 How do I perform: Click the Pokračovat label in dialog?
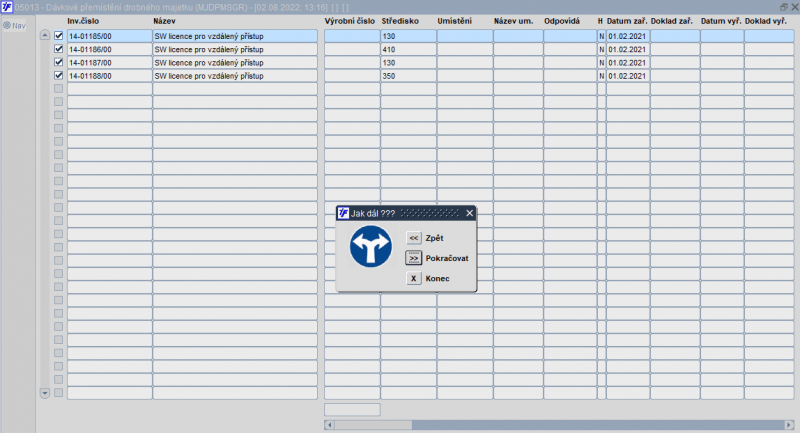coord(447,258)
